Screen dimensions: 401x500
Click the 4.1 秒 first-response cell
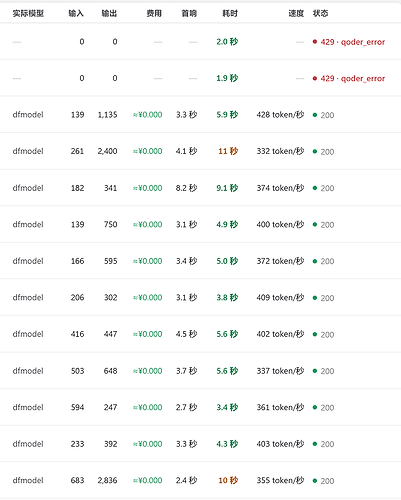(187, 151)
